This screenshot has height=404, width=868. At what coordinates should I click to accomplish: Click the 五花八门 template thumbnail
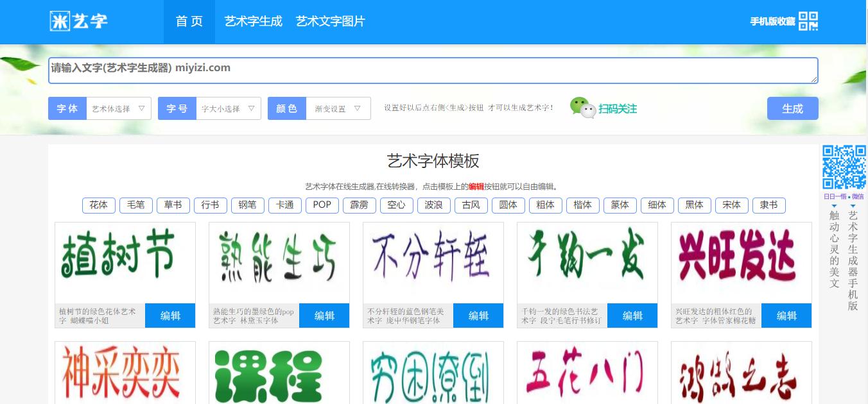tap(587, 378)
